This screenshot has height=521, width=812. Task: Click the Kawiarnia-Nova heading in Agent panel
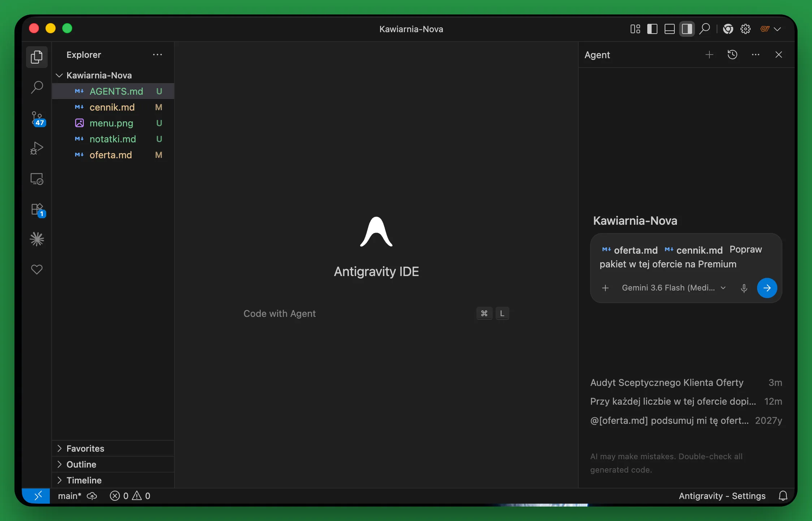tap(635, 221)
